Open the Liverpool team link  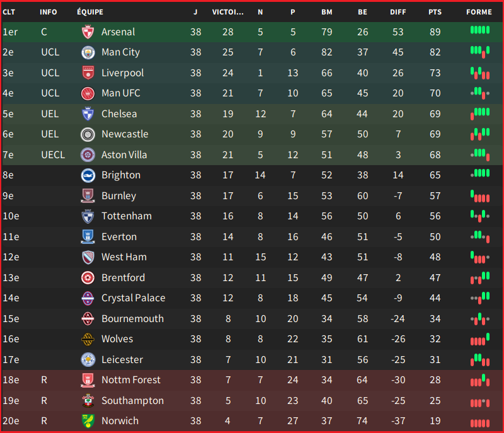click(122, 73)
